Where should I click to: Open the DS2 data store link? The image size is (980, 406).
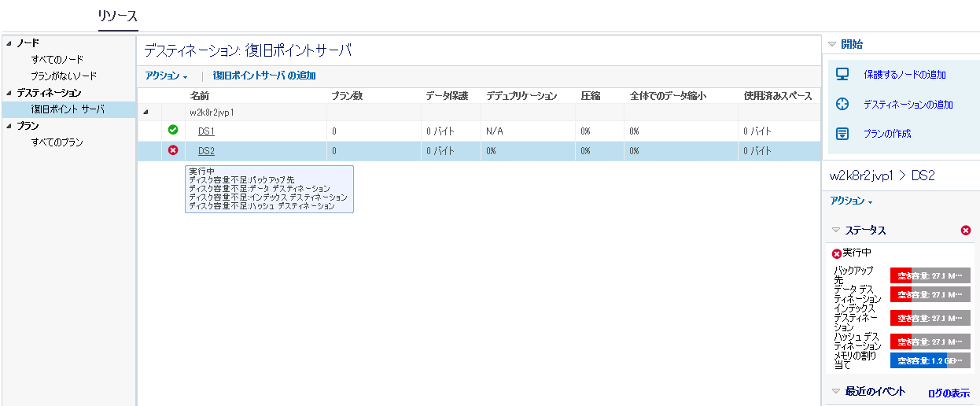point(206,151)
